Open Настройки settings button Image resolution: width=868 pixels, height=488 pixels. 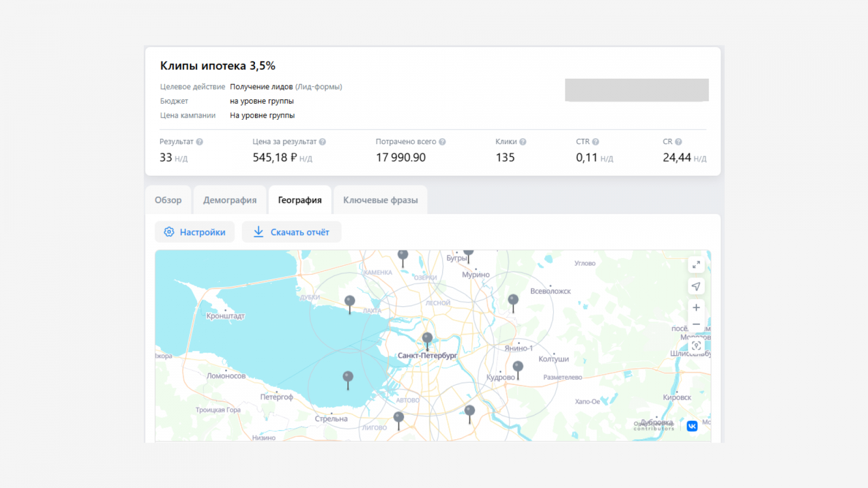(195, 232)
